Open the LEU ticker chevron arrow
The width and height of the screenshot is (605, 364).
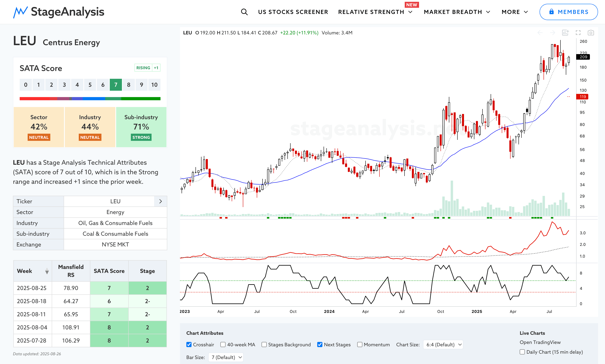(x=161, y=201)
